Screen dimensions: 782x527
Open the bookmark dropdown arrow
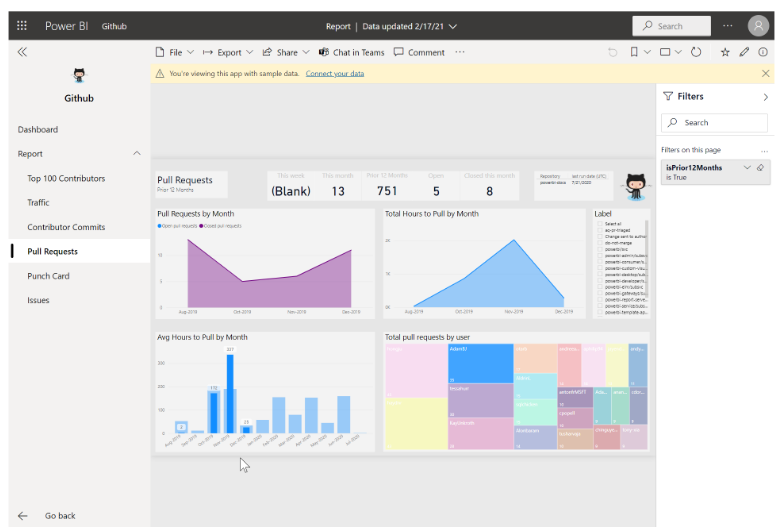[x=647, y=52]
